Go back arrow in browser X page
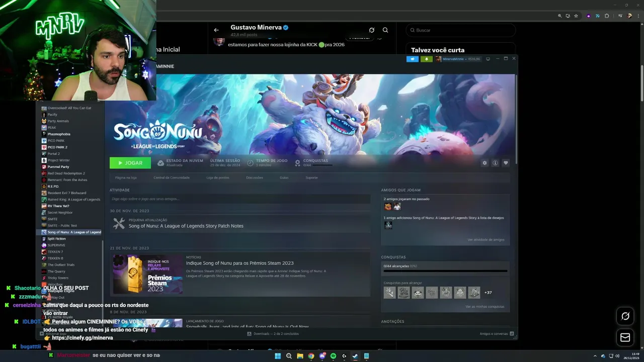Image resolution: width=644 pixels, height=362 pixels. [216, 30]
